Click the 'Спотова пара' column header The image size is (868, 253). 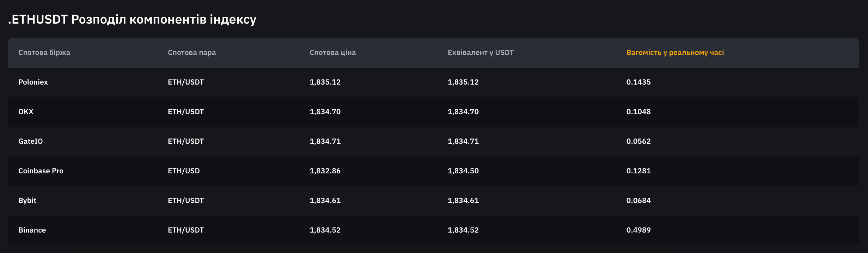pos(191,53)
